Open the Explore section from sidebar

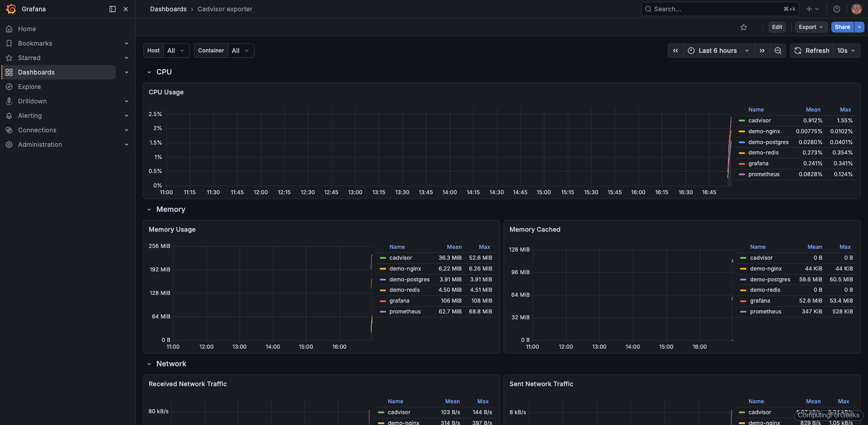[x=29, y=86]
